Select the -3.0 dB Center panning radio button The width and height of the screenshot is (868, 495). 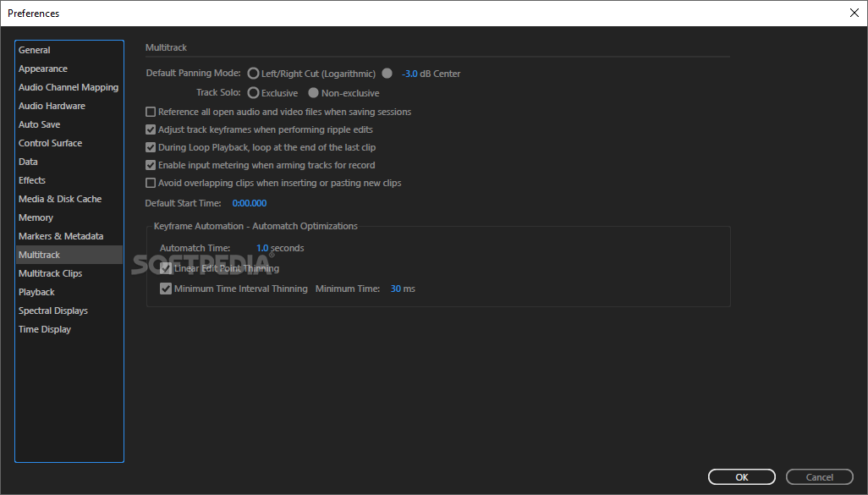tap(387, 73)
